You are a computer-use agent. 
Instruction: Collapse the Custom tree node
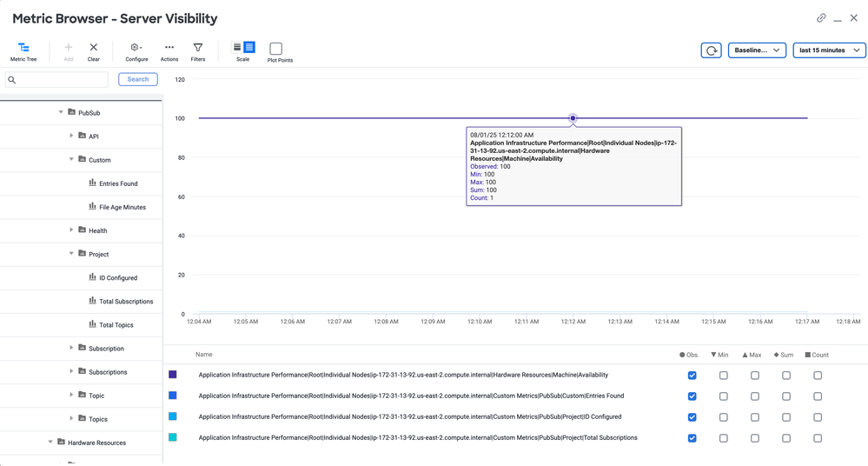pos(71,159)
